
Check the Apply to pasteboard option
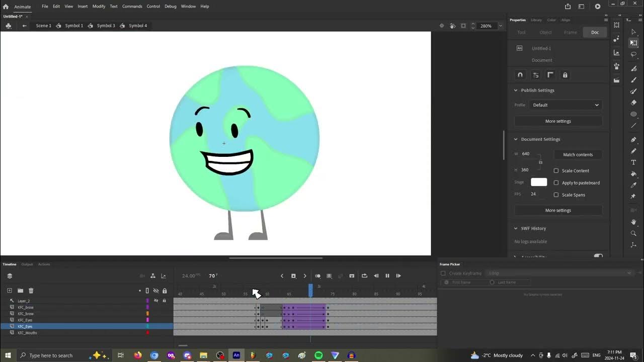coord(556,183)
